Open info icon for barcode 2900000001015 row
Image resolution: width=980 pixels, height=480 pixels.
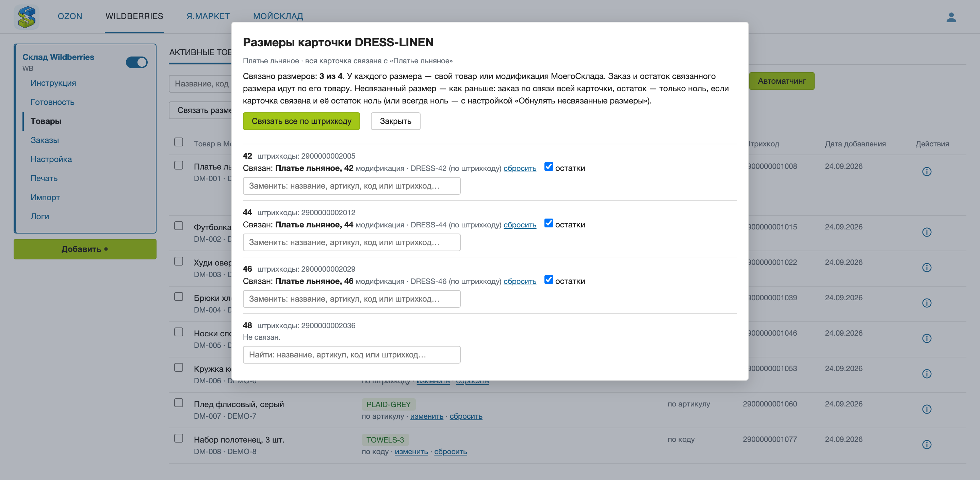click(927, 232)
